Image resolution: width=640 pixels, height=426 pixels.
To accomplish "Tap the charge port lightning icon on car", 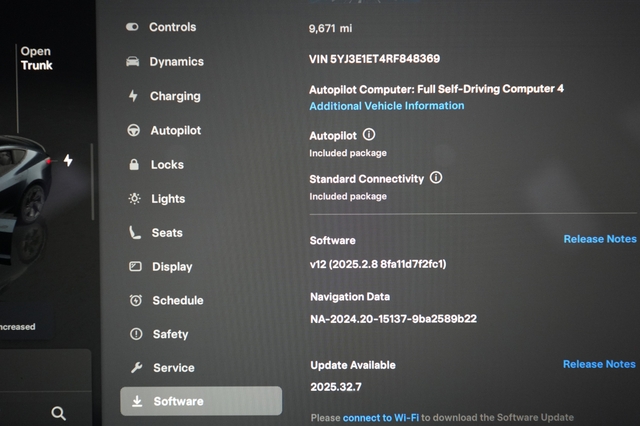I will 68,160.
